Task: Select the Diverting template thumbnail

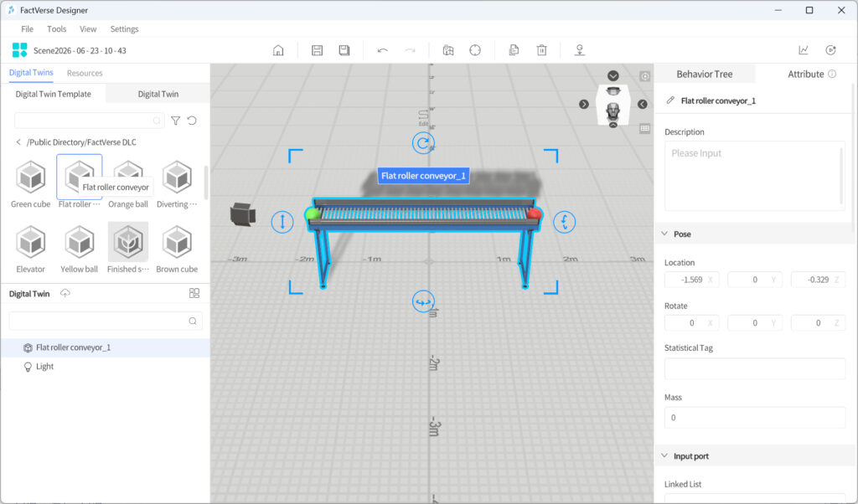Action: tap(177, 177)
